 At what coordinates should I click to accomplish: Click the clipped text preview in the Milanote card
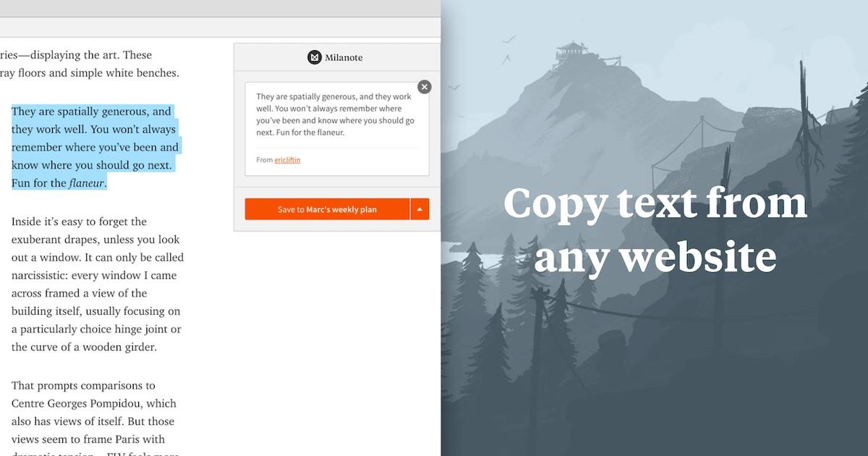336,114
